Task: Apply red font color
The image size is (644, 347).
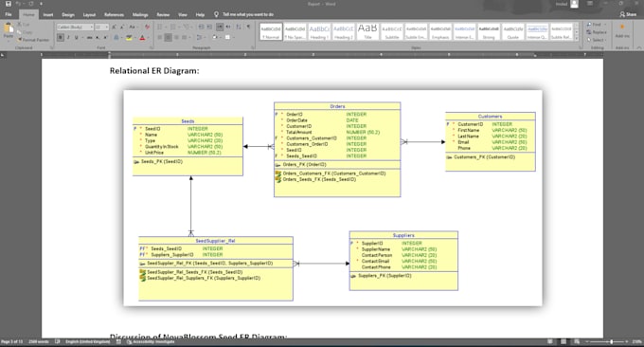Action: [142, 37]
